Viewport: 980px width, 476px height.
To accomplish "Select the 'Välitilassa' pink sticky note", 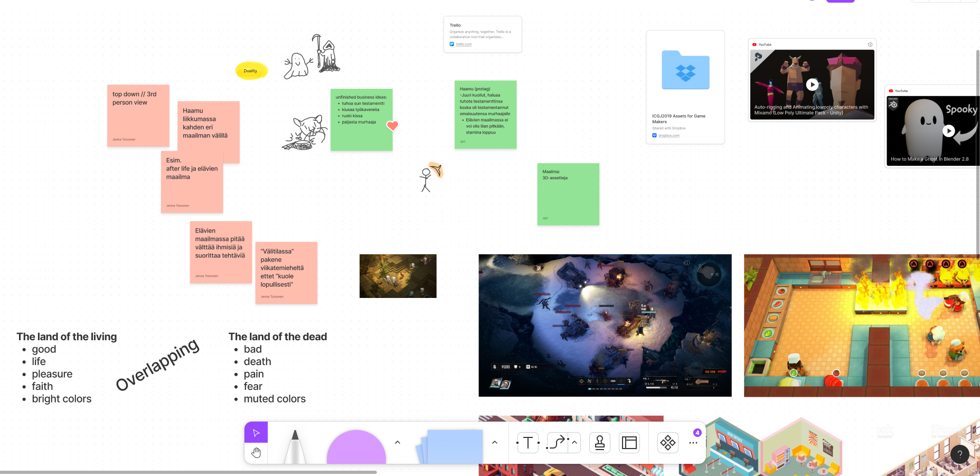I will point(286,273).
